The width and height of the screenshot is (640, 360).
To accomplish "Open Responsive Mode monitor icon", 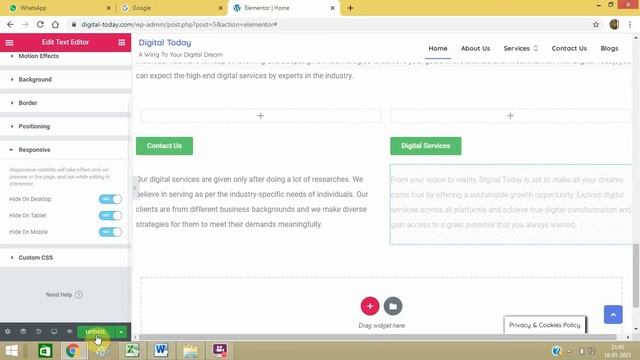I will tap(54, 332).
